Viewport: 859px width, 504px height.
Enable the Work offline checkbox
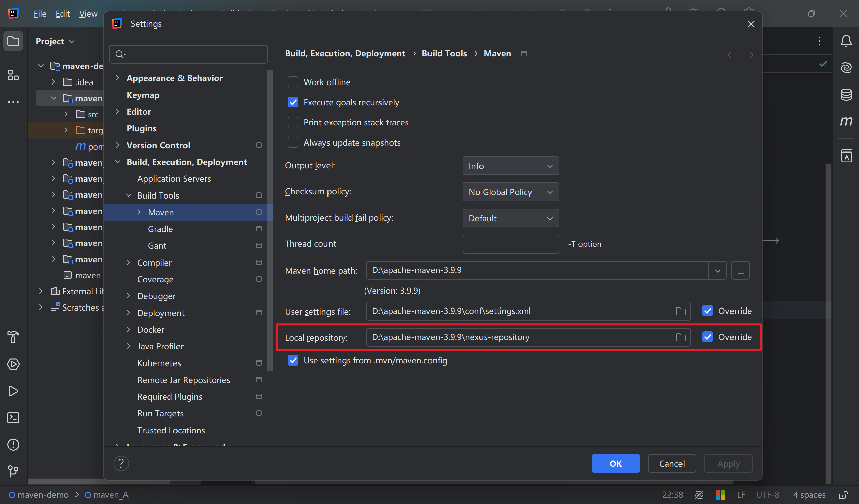293,82
